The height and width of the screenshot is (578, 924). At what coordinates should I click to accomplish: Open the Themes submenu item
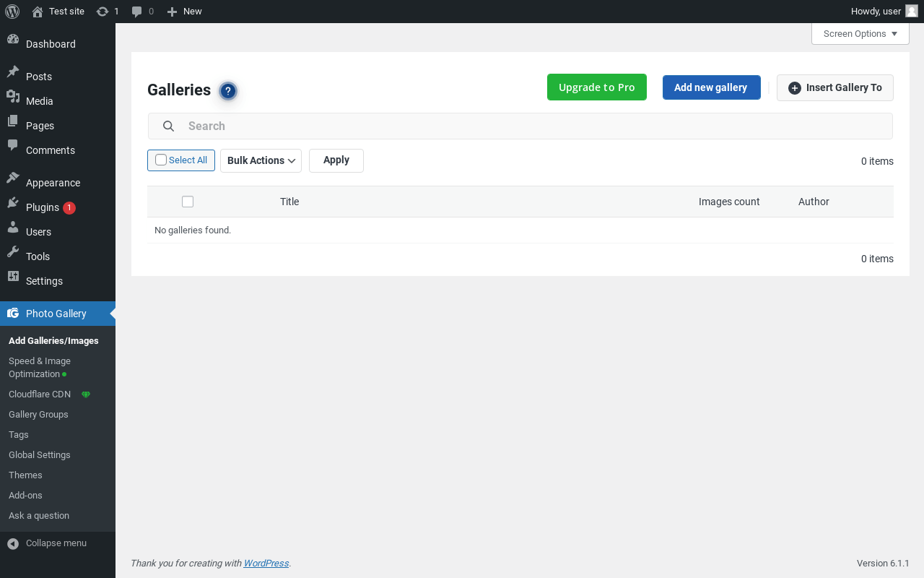click(25, 475)
